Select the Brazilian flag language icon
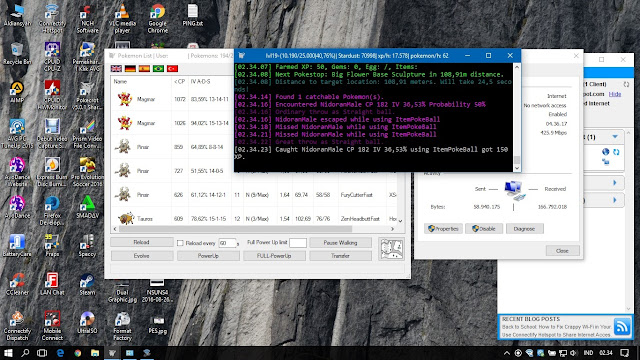The image size is (640, 360). [158, 69]
